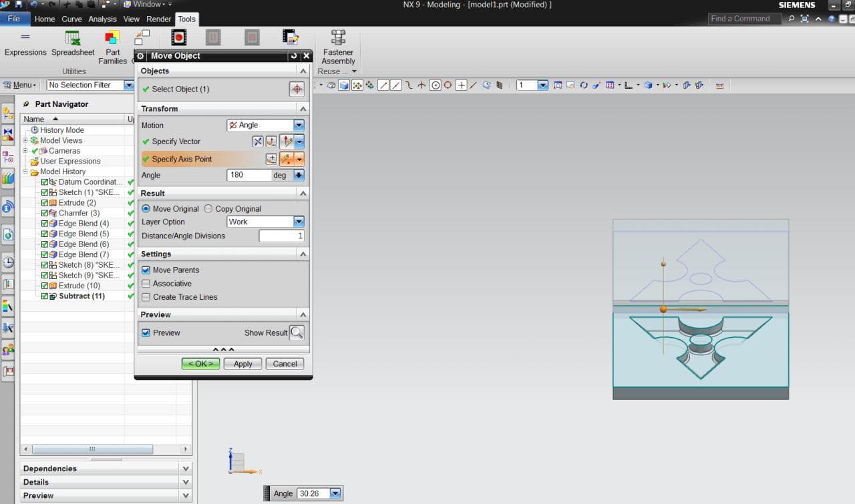Toggle checkbox for Chamfer (3) feature
Screen dimensions: 855x504
coord(45,213)
